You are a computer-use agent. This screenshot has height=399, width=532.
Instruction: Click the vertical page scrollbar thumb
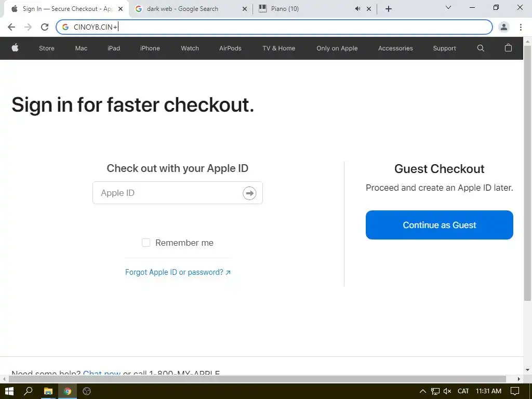pyautogui.click(x=527, y=173)
